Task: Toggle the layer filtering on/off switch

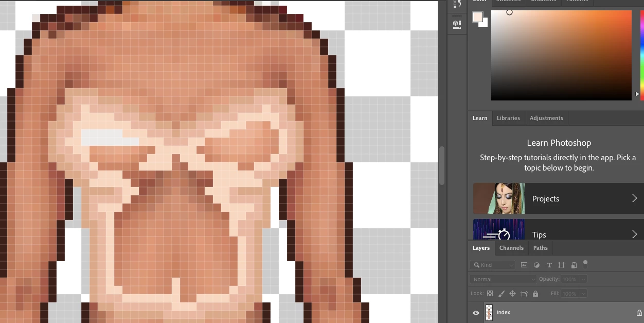Action: [585, 264]
